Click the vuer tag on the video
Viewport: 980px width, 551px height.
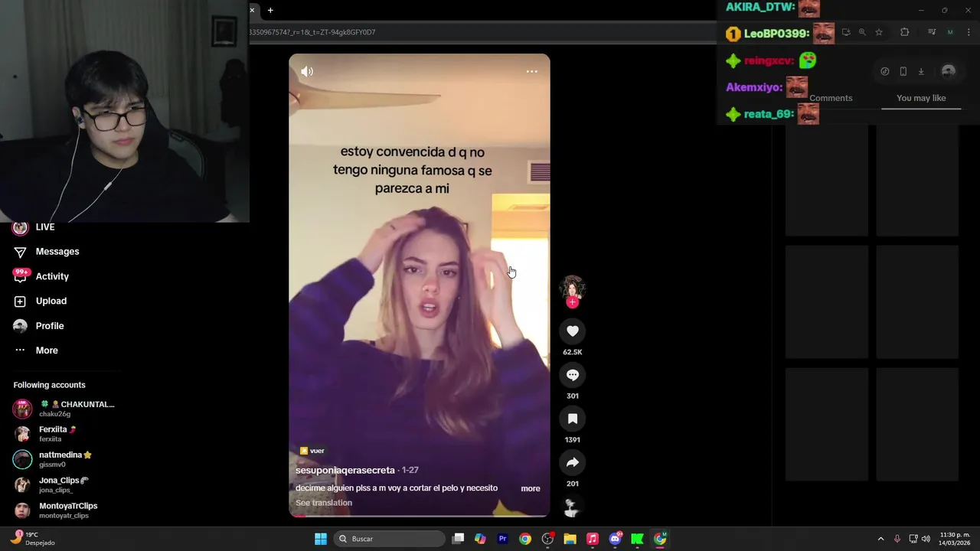pos(312,451)
